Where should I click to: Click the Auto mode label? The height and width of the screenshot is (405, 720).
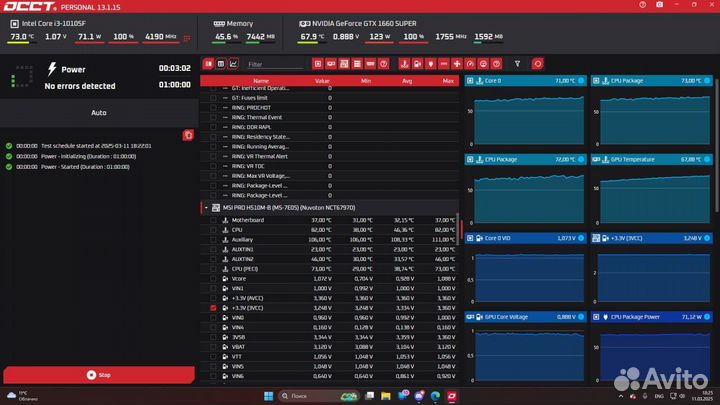98,113
